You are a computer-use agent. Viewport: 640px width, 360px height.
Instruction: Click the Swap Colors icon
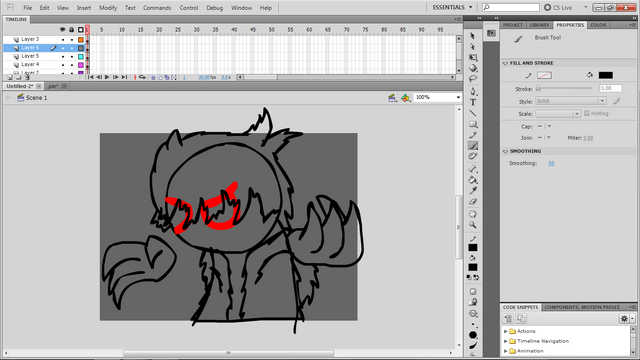[476, 278]
